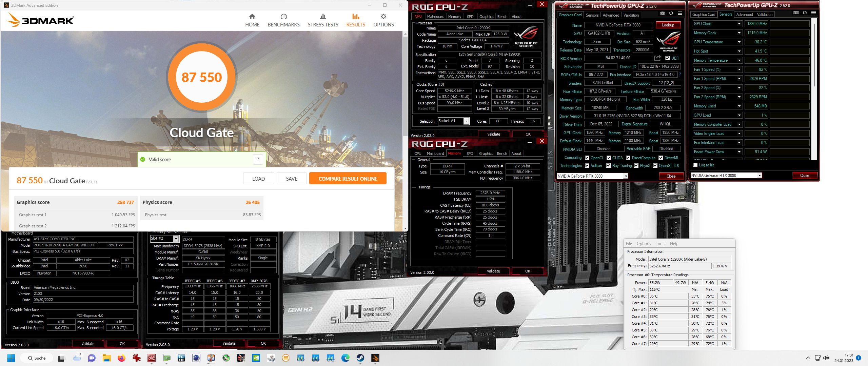Screen dimensions: 868x366
Task: Open the RESULTS section in 3DMark
Action: (355, 20)
